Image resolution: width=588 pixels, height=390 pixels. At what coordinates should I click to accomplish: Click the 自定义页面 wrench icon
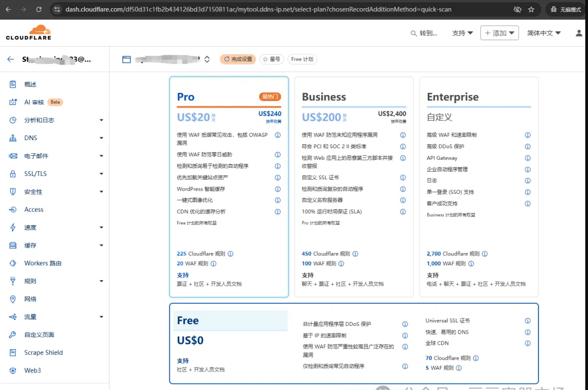pos(12,335)
